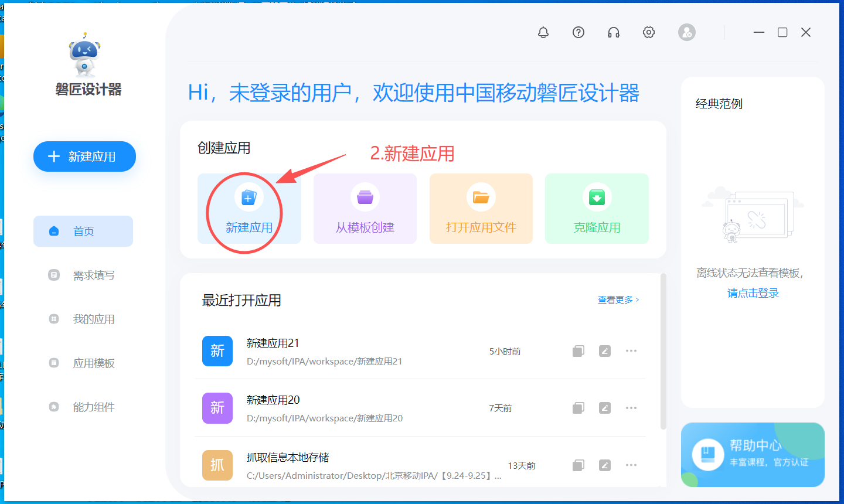Choose 从模板创建 card
The image size is (844, 504).
[365, 209]
